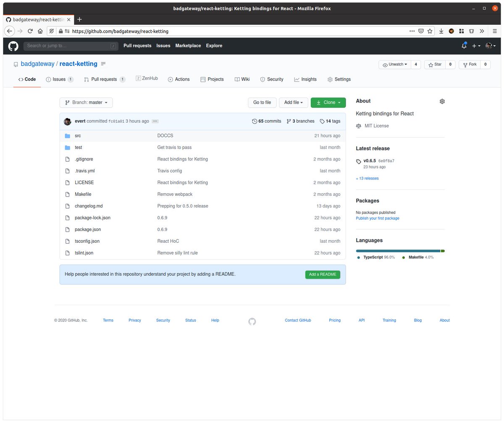Expand the commit message ellipsis button
Screen dimensions: 504x423
coord(155,121)
